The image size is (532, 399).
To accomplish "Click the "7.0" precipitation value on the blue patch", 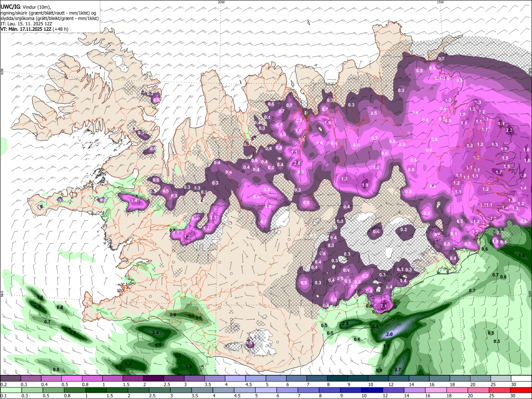I will pos(389,334).
